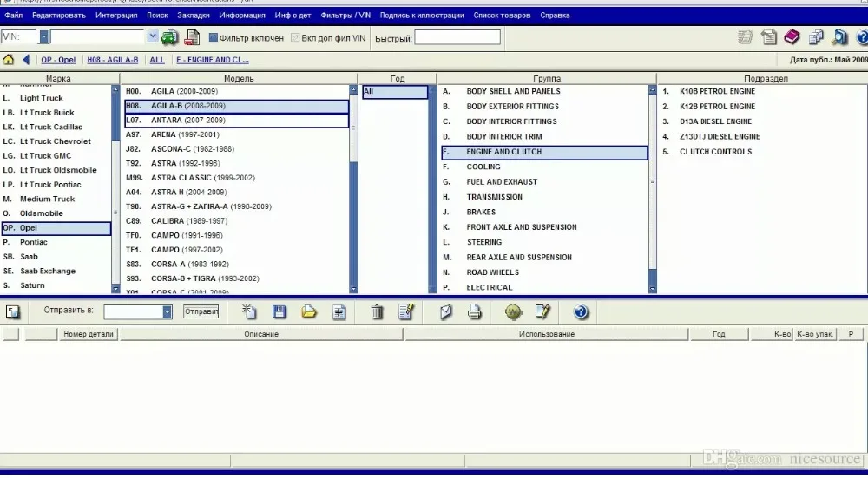Toggle the 'Вкл доп фил VIN' checkbox
868x478 pixels.
295,37
